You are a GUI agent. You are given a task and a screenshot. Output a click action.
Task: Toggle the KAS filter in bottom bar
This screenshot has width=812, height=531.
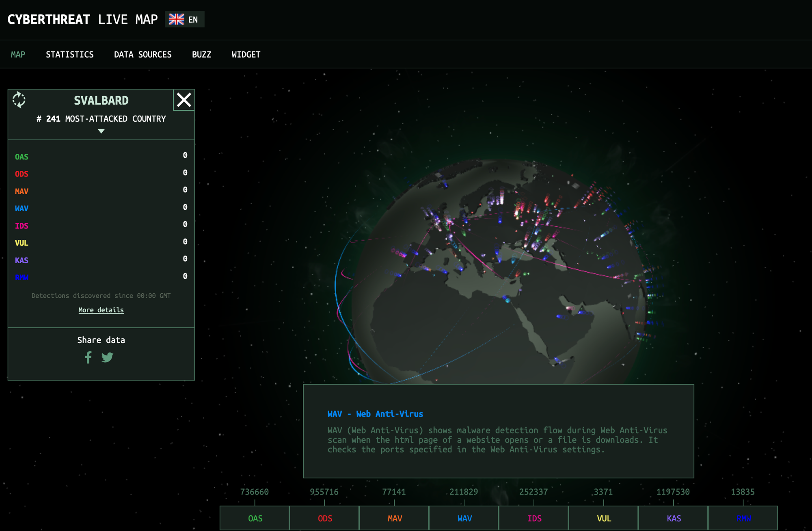tap(674, 518)
